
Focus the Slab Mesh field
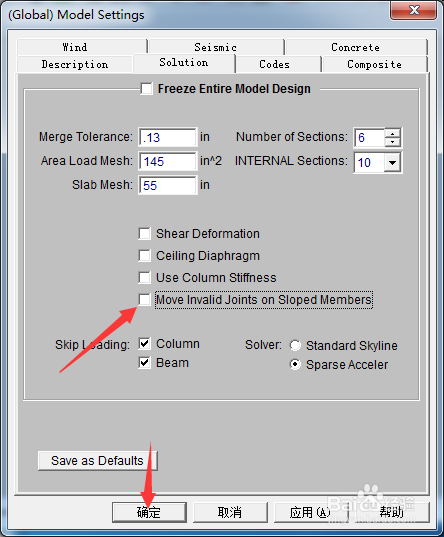(168, 185)
